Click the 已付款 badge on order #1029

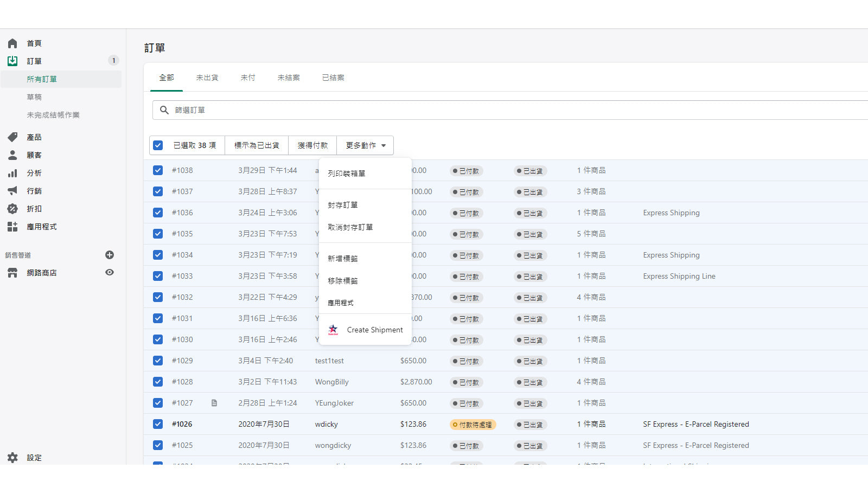pos(466,361)
